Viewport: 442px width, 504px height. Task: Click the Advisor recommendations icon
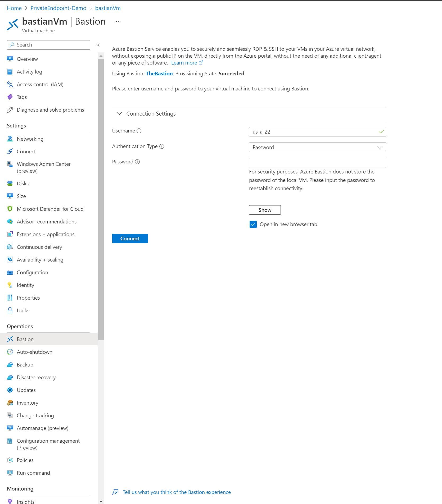pyautogui.click(x=10, y=222)
